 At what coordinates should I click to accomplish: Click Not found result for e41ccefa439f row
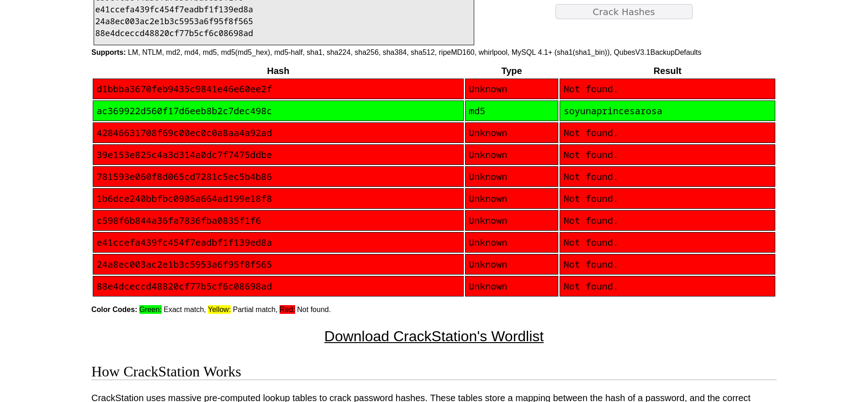(x=667, y=243)
